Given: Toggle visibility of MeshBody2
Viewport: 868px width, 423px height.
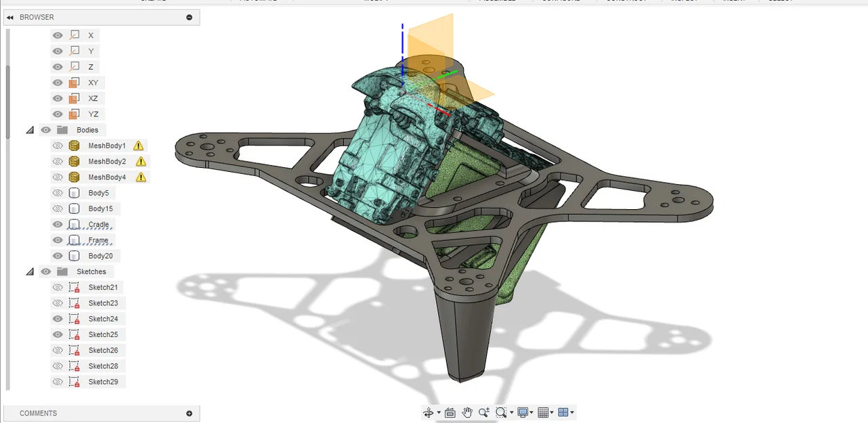Looking at the screenshot, I should [58, 161].
